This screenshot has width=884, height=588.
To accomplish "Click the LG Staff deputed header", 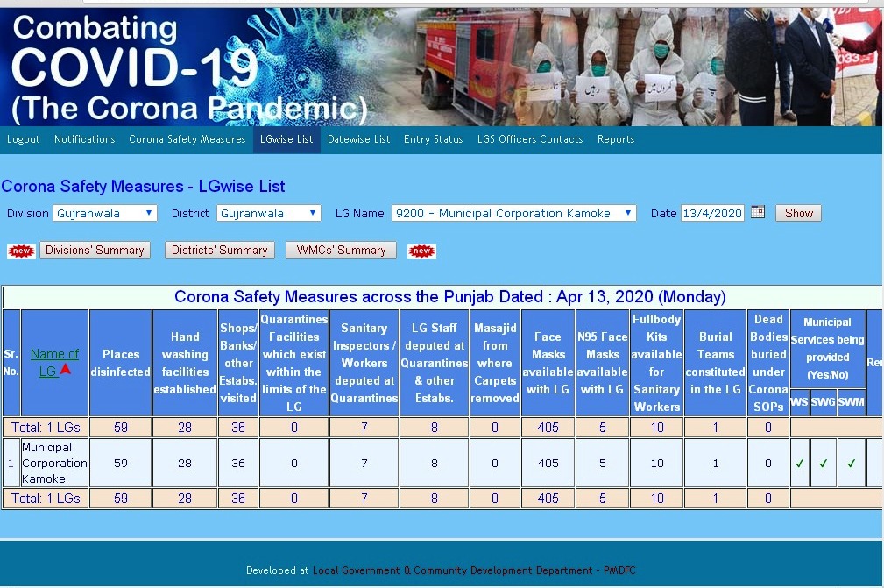I will point(434,363).
